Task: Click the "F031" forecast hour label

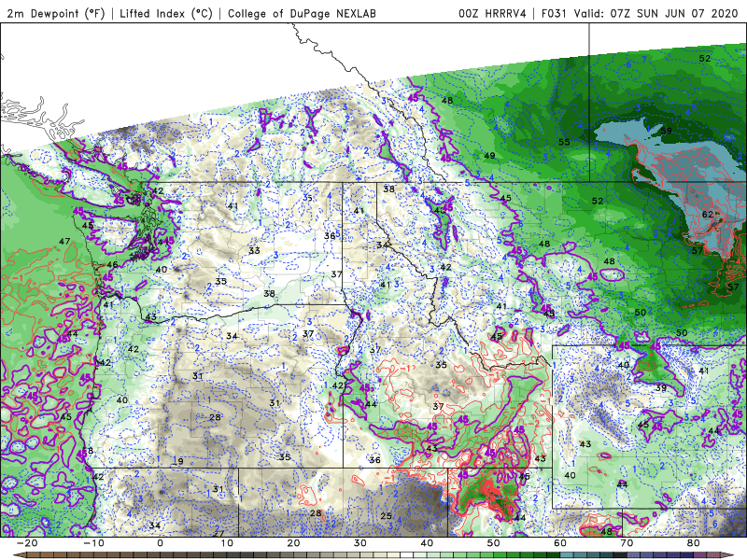Action: coord(554,13)
